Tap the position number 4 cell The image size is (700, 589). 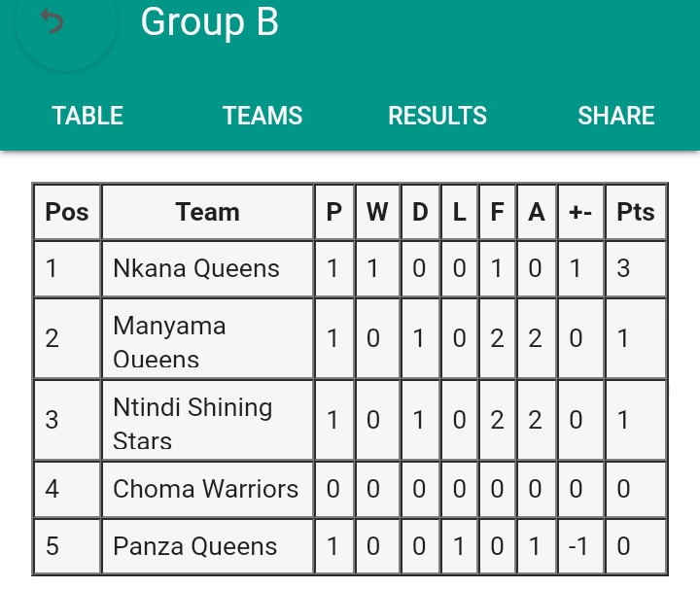52,489
